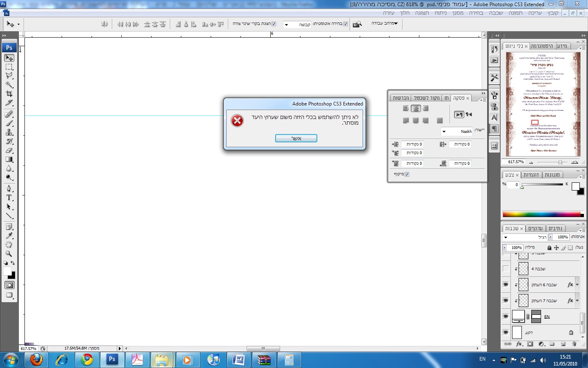This screenshot has width=588, height=368.
Task: Select the Eyedropper tool
Action: pyautogui.click(x=9, y=236)
